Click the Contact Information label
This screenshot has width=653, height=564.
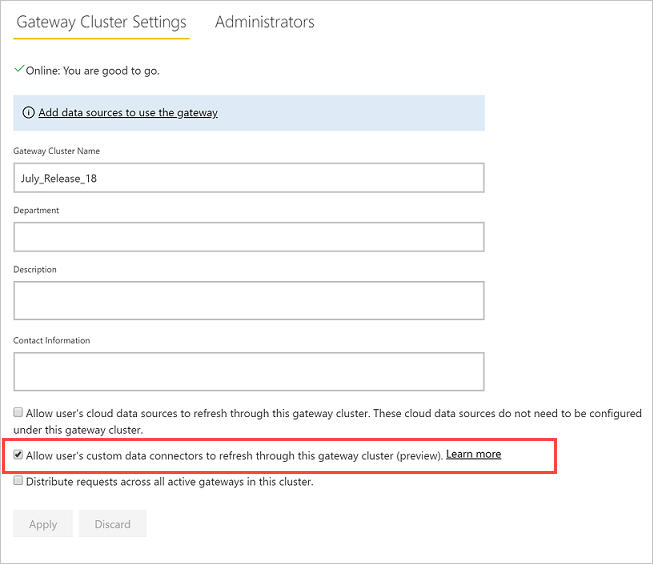tap(52, 340)
